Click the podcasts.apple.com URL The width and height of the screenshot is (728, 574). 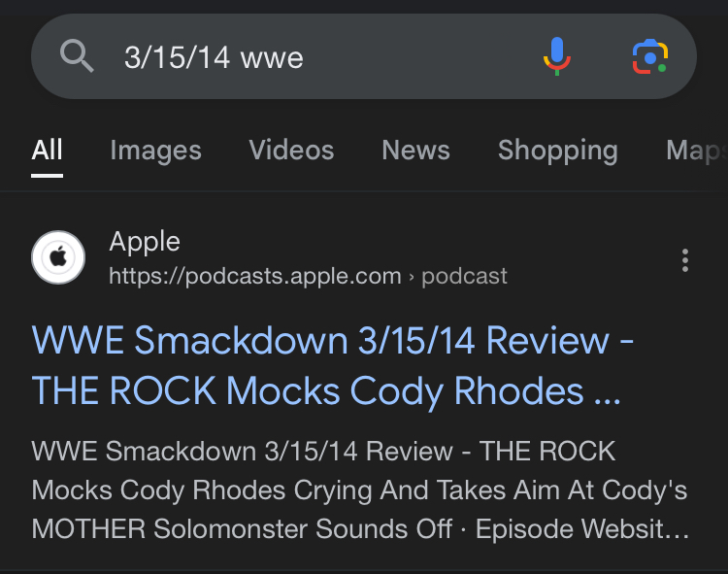(x=254, y=277)
